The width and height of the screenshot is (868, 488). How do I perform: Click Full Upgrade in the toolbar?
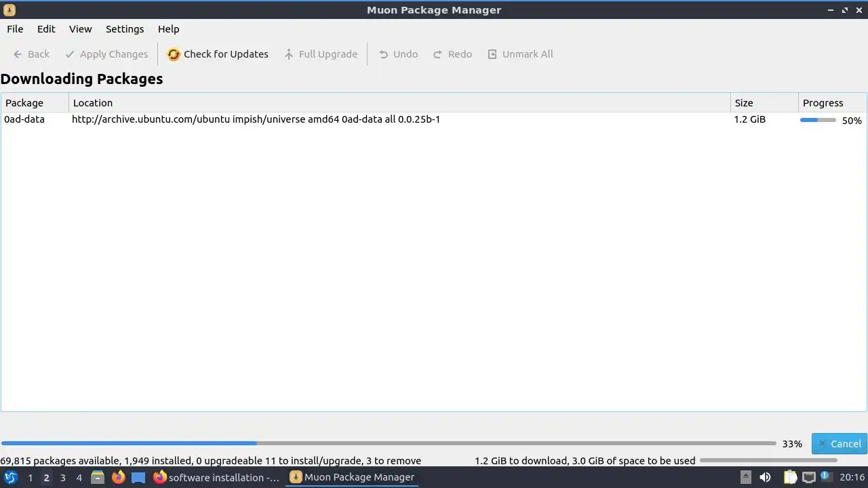pyautogui.click(x=321, y=54)
